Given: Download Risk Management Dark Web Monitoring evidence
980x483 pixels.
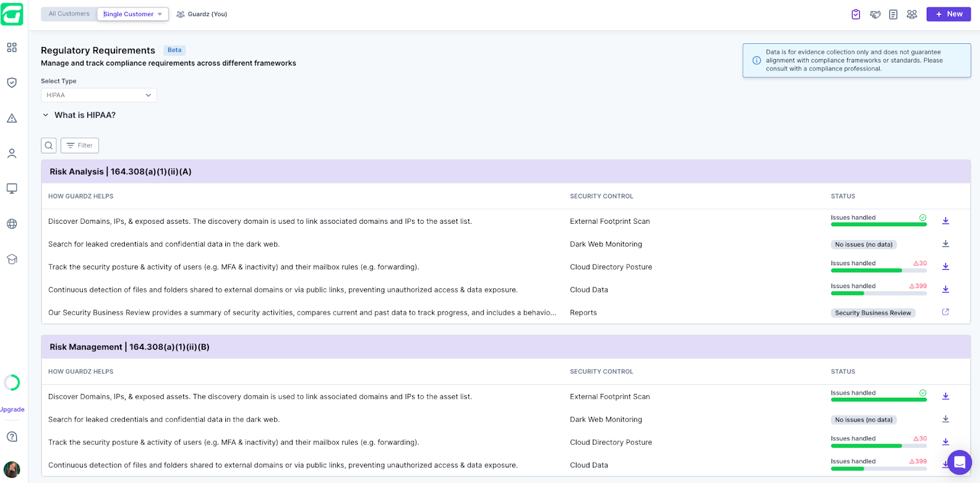Looking at the screenshot, I should 945,419.
